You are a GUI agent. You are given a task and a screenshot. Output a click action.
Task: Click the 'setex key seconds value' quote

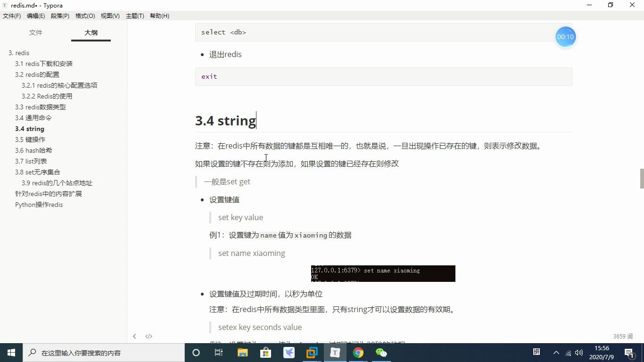(260, 327)
